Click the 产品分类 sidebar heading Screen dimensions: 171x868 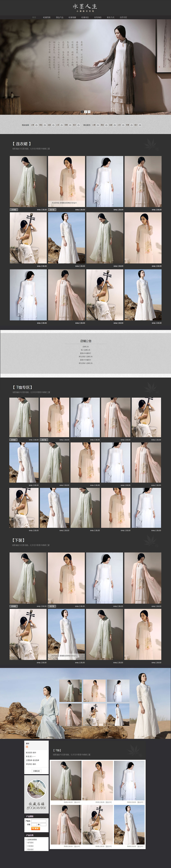pyautogui.click(x=30, y=835)
